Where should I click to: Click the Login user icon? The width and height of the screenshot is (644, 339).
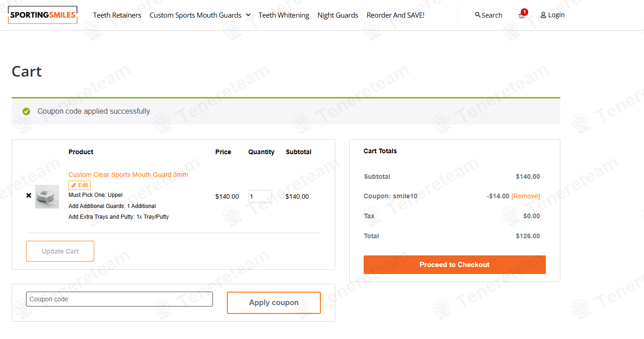click(x=543, y=15)
